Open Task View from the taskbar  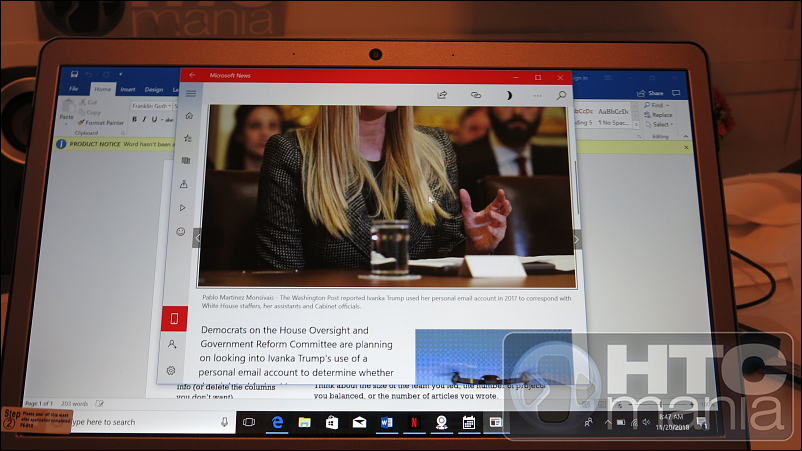[x=249, y=422]
